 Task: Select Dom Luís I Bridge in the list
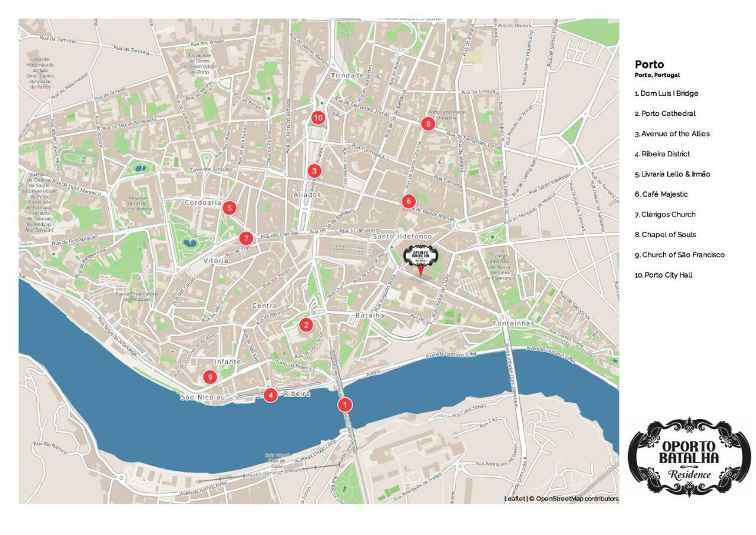666,93
